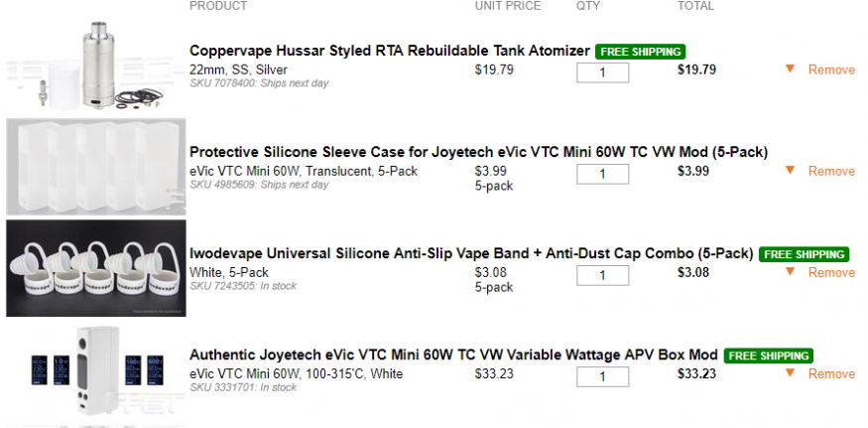
Task: Open Protective Silicone Sleeve Case product link
Action: point(478,152)
